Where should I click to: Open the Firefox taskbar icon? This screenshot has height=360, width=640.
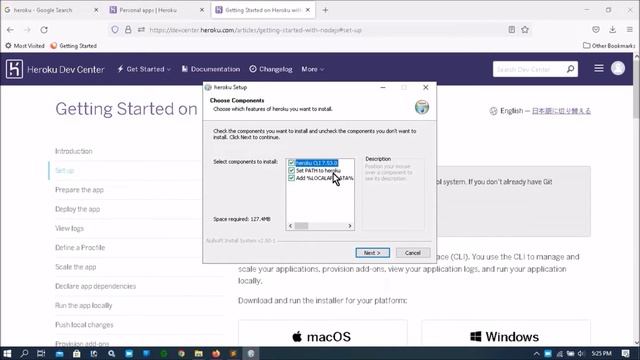pos(216,353)
